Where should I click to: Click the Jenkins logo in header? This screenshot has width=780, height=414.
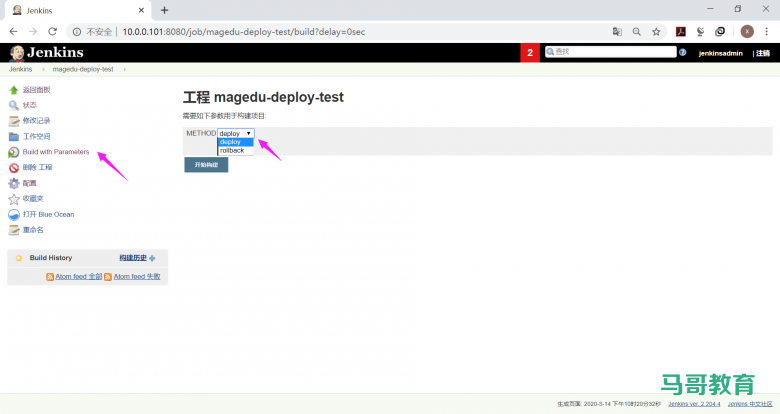[x=46, y=52]
